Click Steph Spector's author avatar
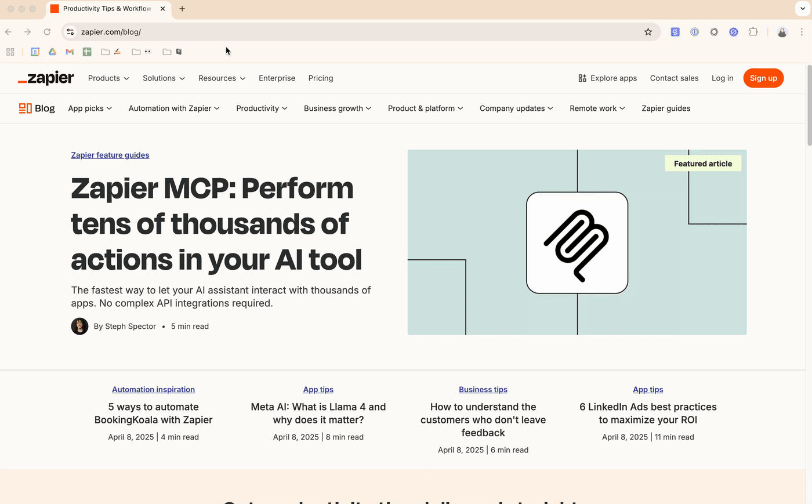 [79, 327]
